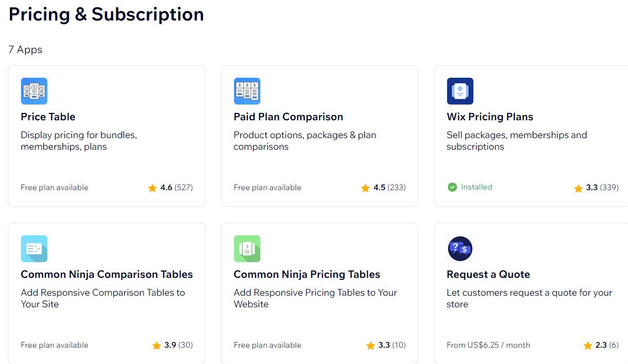
Task: Click the Wix Pricing Plans app icon
Action: click(x=460, y=91)
